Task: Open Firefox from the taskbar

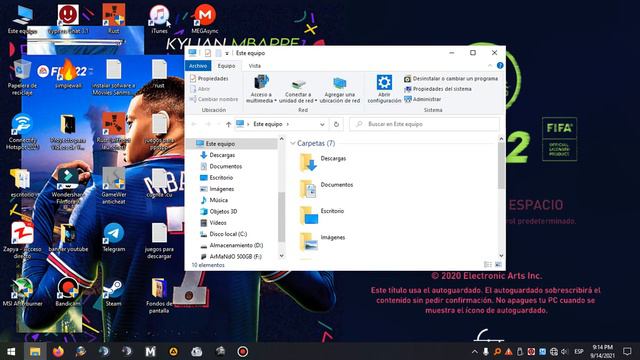Action: point(58,351)
